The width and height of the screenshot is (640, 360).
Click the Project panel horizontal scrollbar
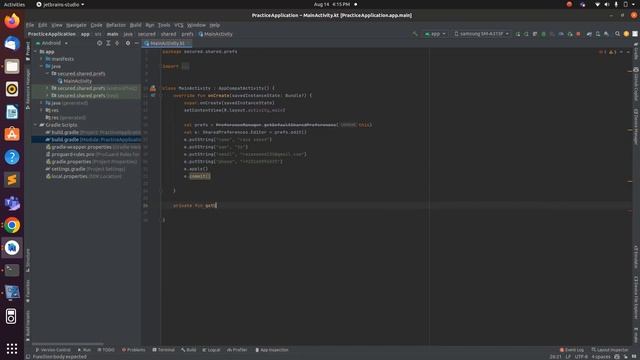click(68, 344)
